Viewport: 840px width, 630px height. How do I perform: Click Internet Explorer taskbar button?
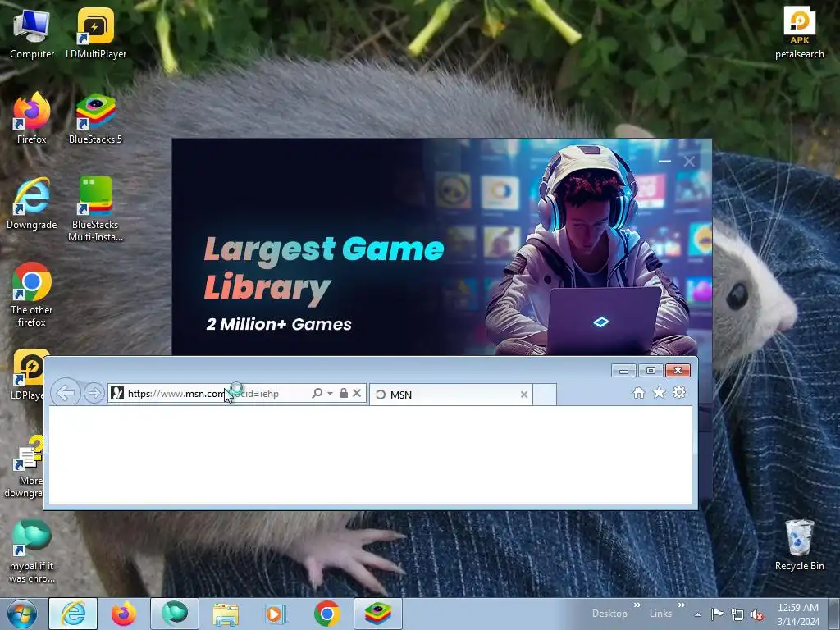pos(73,614)
